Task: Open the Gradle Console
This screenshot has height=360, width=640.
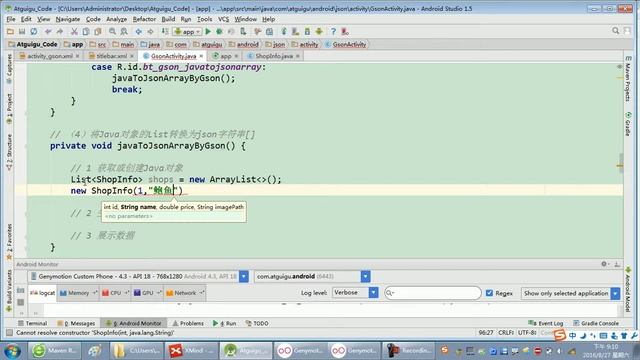Action: pos(596,323)
